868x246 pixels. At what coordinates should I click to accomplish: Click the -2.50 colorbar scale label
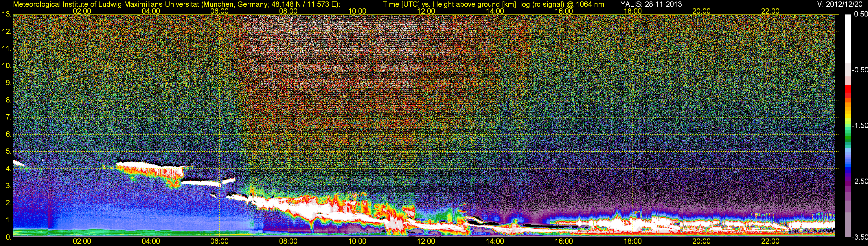tap(860, 181)
